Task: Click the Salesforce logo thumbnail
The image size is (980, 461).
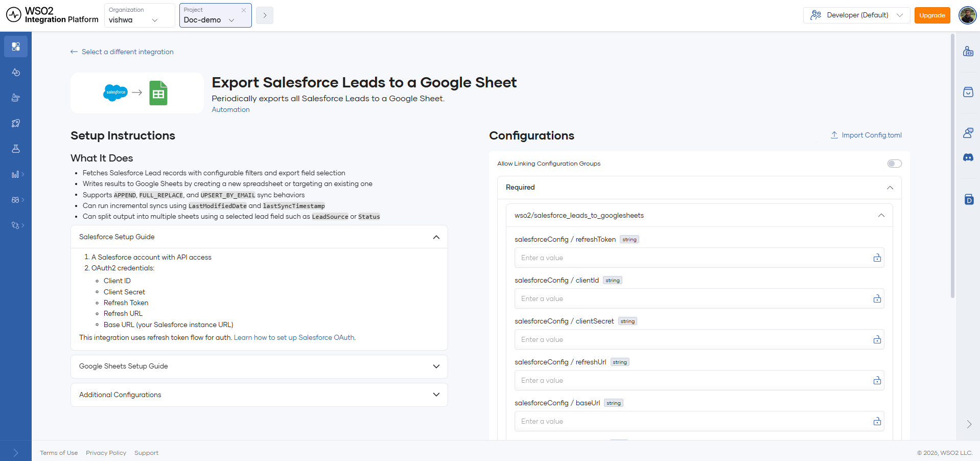Action: coord(115,93)
